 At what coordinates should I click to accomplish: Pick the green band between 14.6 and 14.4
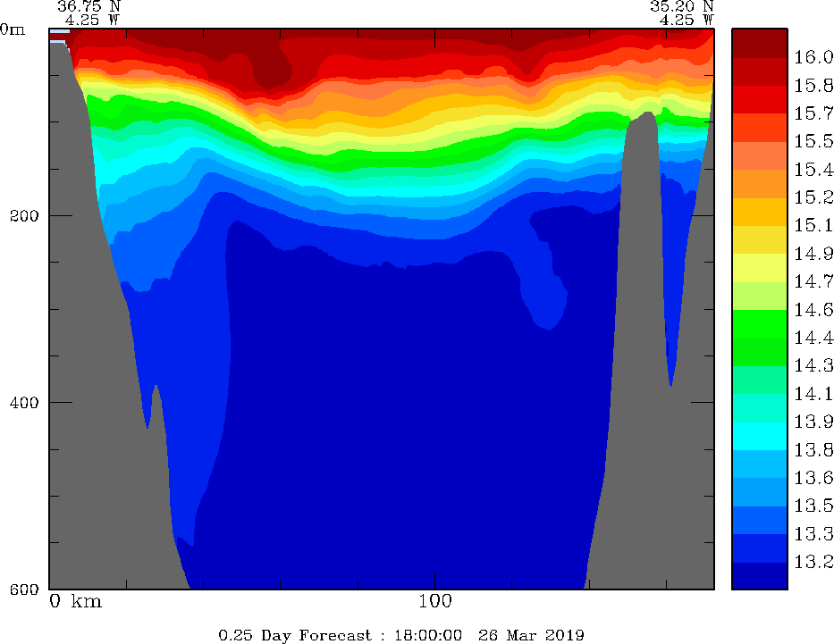point(760,323)
